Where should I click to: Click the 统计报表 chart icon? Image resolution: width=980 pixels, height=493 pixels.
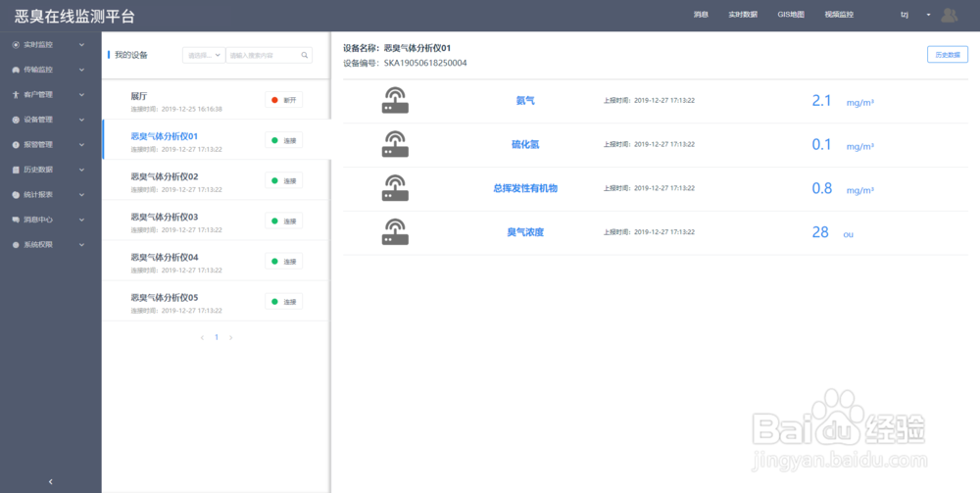tap(17, 195)
